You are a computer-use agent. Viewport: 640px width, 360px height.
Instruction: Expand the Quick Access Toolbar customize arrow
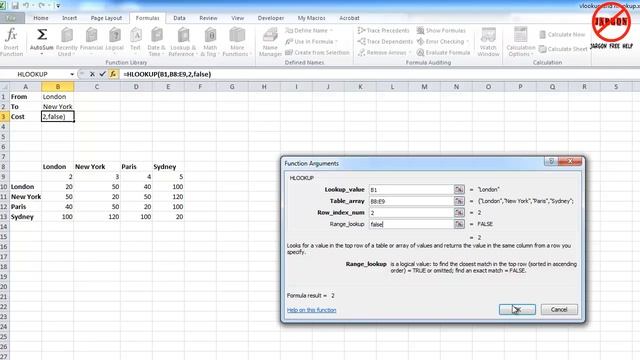point(58,6)
